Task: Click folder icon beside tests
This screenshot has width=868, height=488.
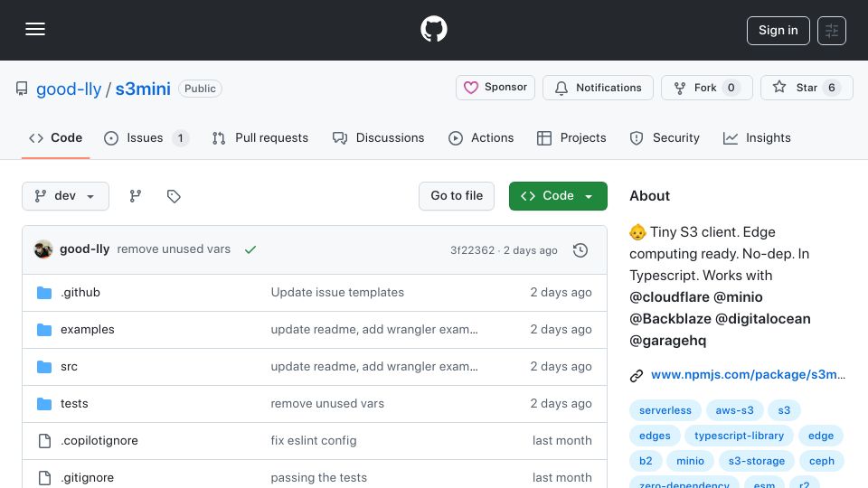Action: coord(44,404)
